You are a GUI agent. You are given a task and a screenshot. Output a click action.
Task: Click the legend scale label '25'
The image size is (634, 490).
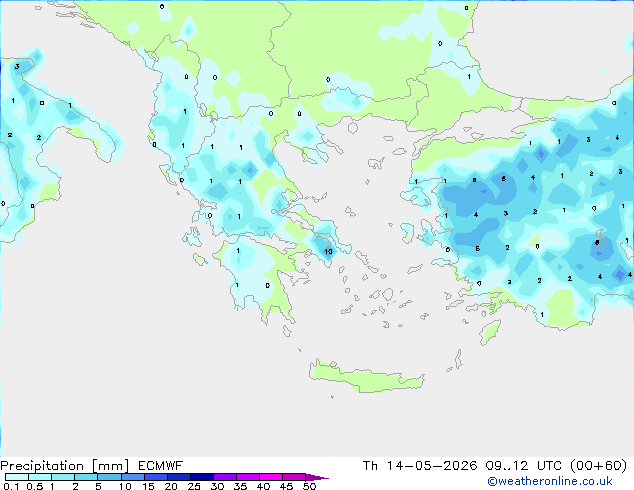[194, 486]
